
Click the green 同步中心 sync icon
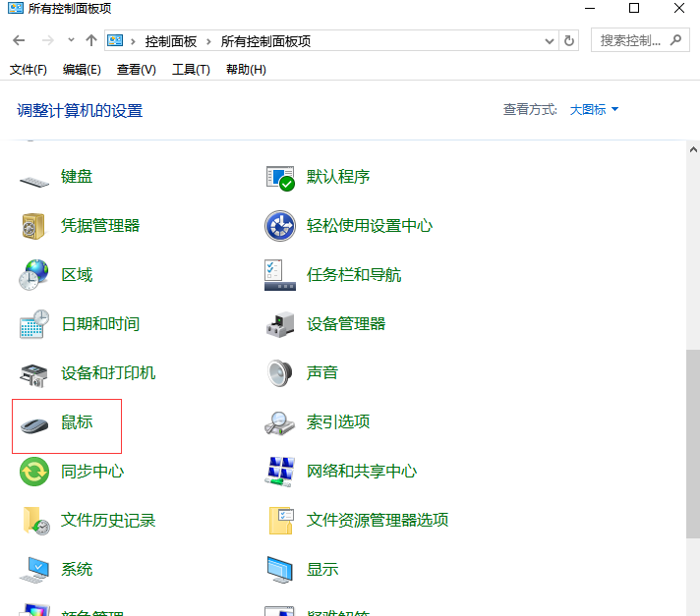[34, 472]
